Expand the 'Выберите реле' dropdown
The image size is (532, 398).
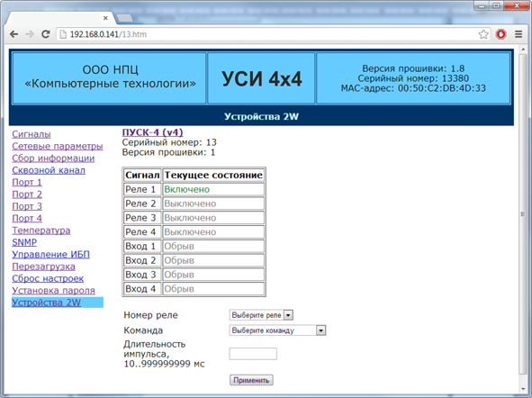tap(261, 315)
